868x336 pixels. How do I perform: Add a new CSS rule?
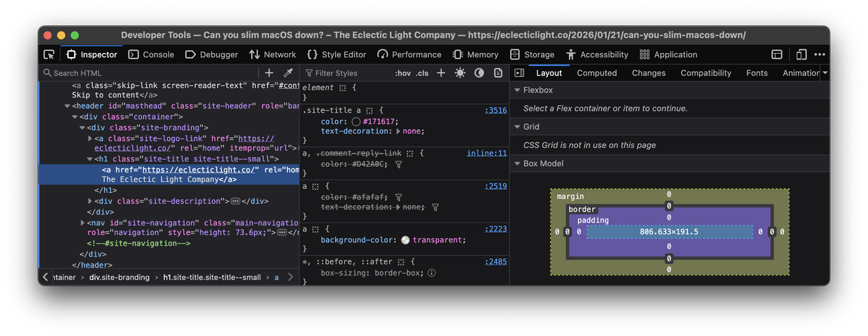pos(441,73)
